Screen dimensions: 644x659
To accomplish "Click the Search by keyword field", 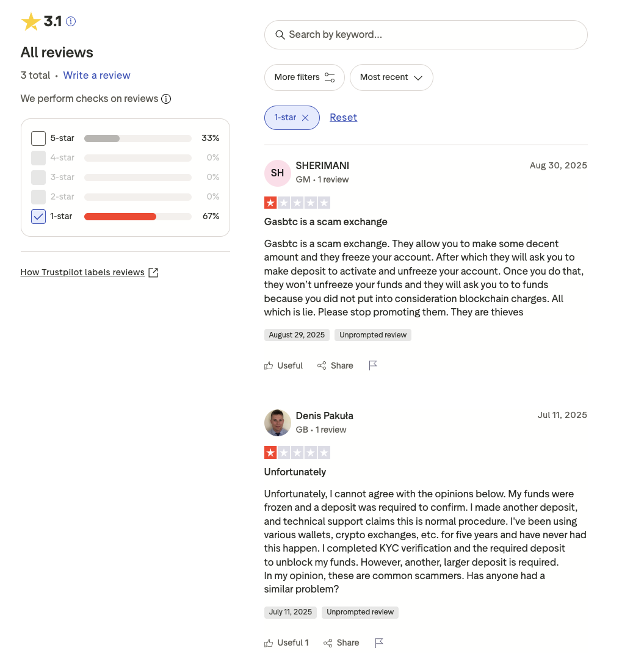I will tap(425, 35).
